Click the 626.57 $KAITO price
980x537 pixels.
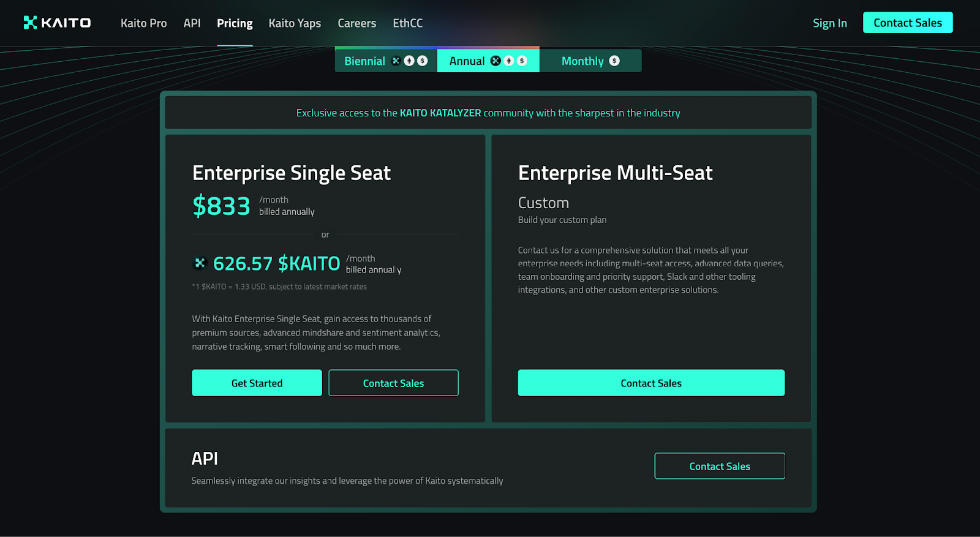click(x=276, y=263)
